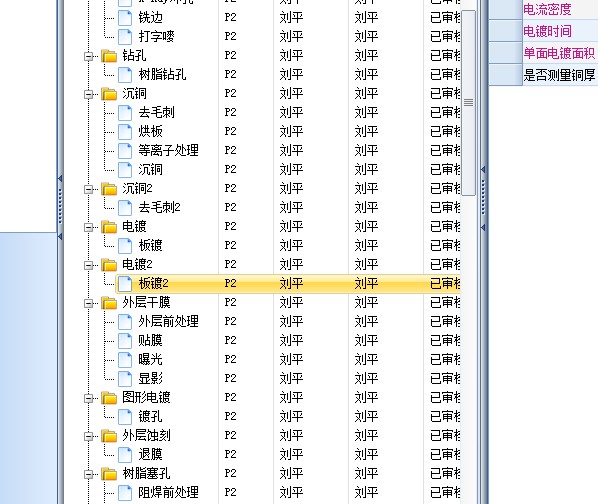Click the 钻孔 folder icon
Image resolution: width=598 pixels, height=504 pixels.
tap(109, 56)
